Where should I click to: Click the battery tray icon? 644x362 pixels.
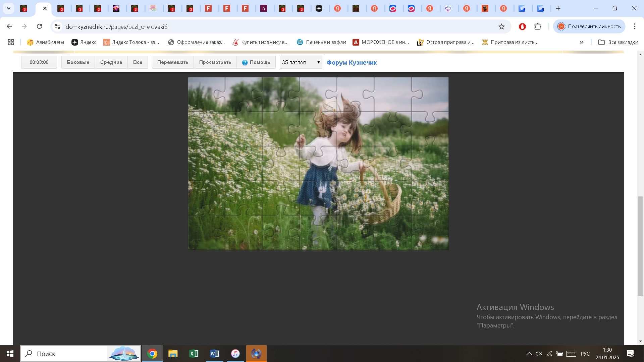coord(559,354)
